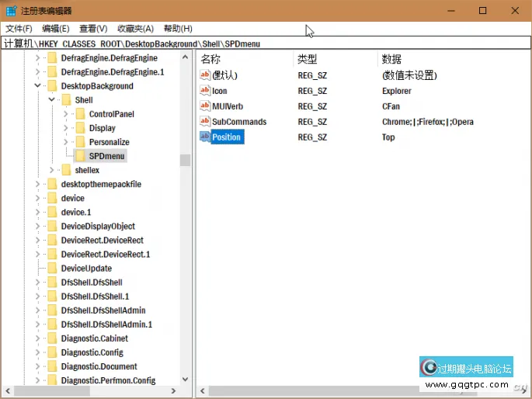Click tree pane scroll right arrow
Image resolution: width=532 pixels, height=399 pixels.
tap(173, 391)
